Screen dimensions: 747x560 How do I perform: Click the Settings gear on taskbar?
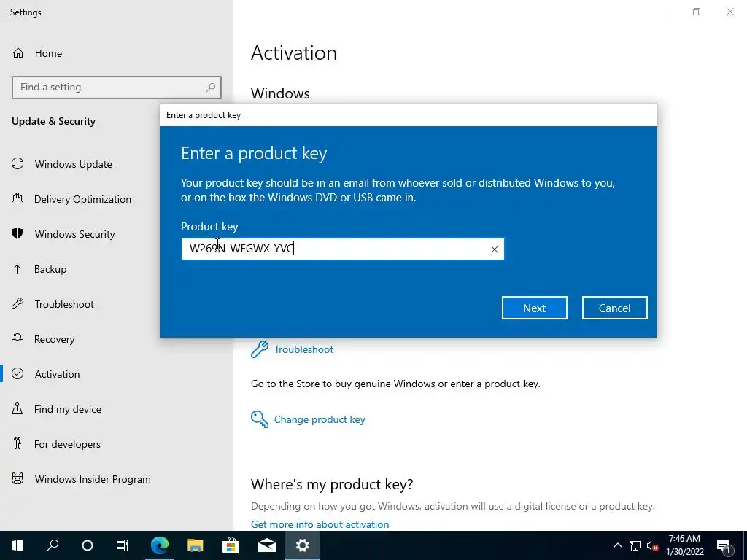303,545
